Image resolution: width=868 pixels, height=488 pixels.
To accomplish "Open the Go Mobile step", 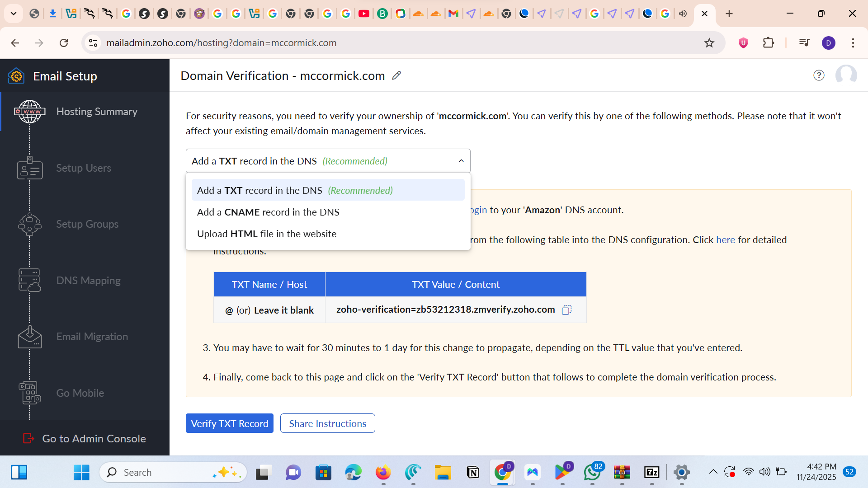I will 85,393.
